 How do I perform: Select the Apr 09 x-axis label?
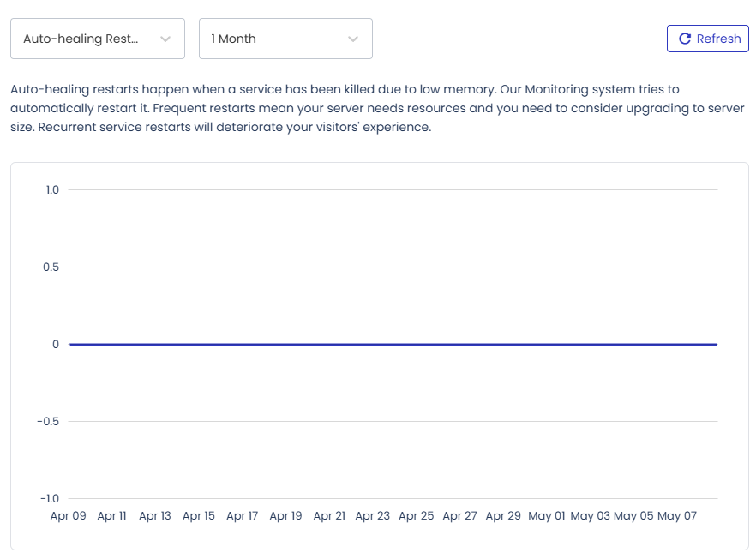coord(68,515)
